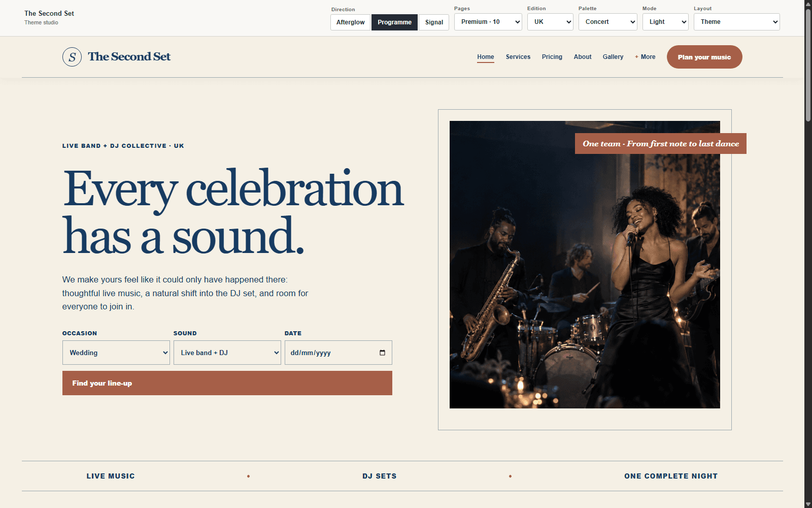Viewport: 812px width, 508px height.
Task: Open the Palette dropdown set to Concert
Action: [607, 22]
